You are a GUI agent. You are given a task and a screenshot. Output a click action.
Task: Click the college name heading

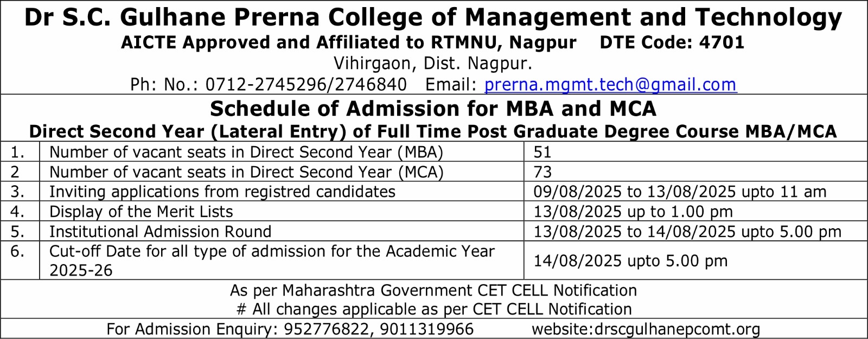click(433, 17)
